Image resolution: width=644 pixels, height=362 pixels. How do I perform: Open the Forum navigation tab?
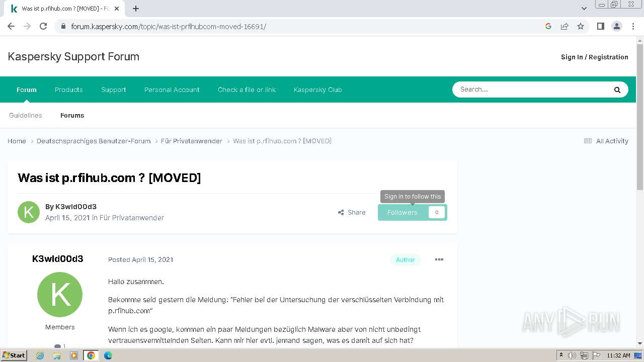click(27, 89)
